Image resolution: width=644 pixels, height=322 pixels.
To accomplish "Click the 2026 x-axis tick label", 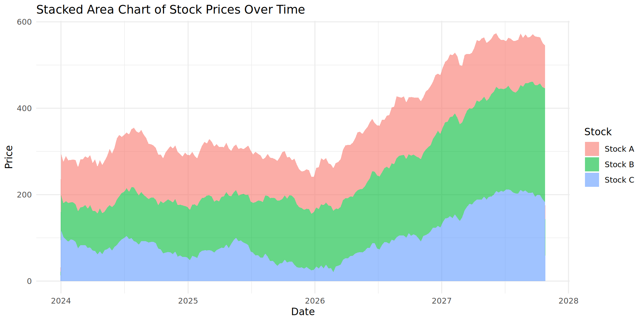I will click(315, 301).
